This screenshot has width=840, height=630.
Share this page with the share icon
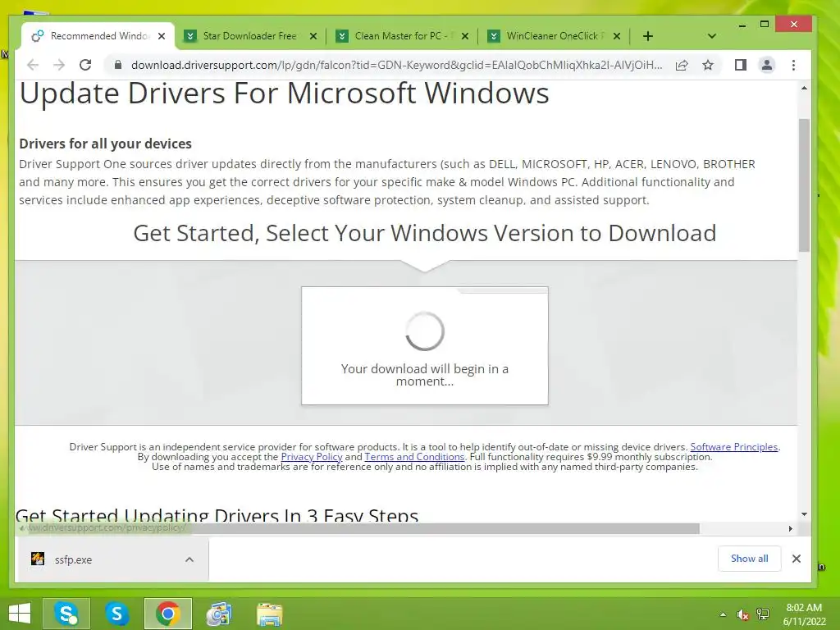click(682, 66)
